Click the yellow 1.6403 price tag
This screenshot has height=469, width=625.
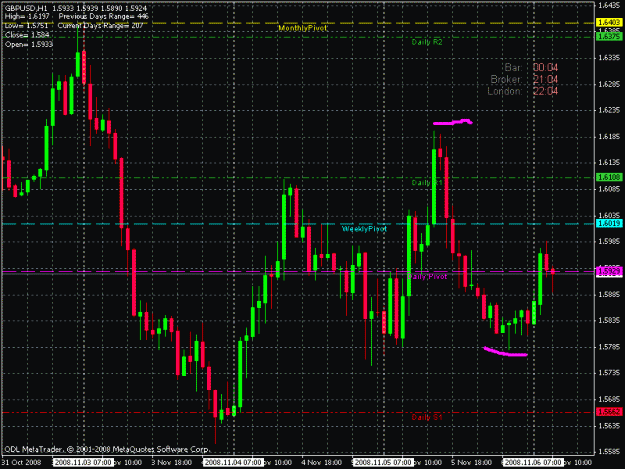click(609, 23)
